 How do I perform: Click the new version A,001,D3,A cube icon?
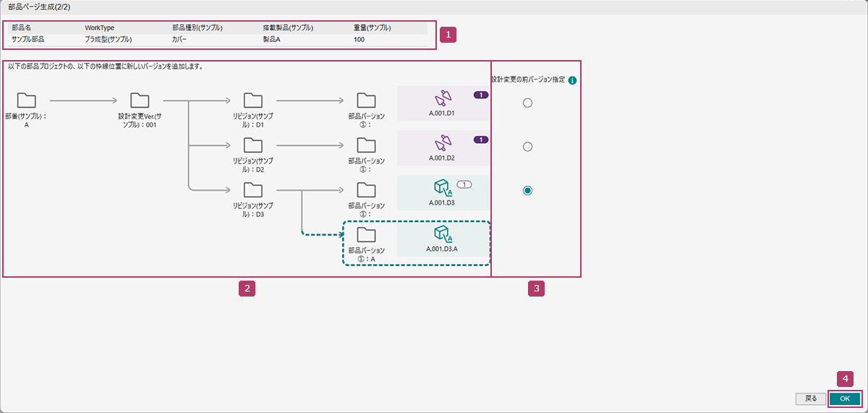click(442, 234)
